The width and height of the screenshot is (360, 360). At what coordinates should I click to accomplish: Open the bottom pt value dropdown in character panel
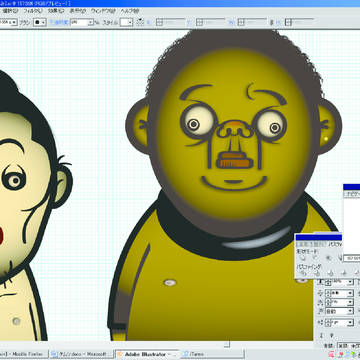coord(350,323)
